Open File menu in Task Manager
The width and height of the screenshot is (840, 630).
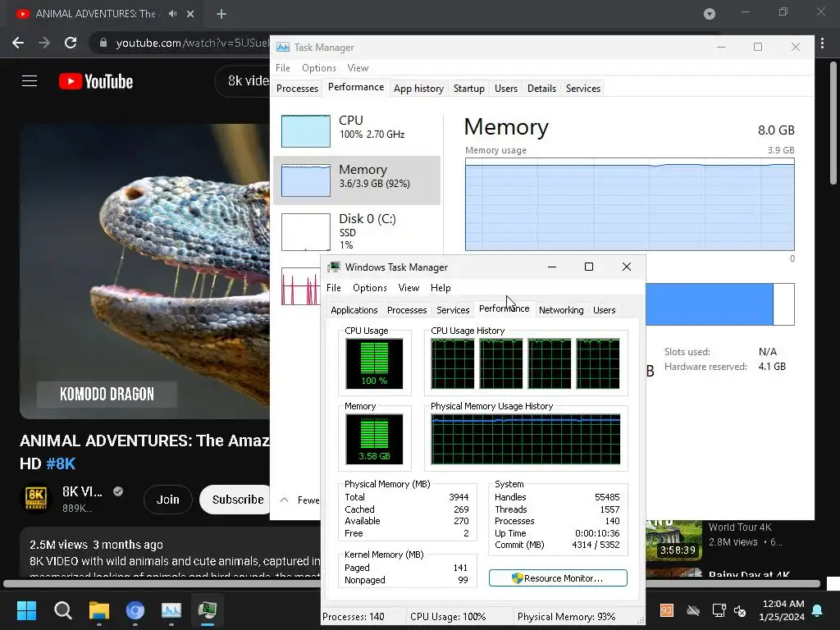pyautogui.click(x=283, y=68)
